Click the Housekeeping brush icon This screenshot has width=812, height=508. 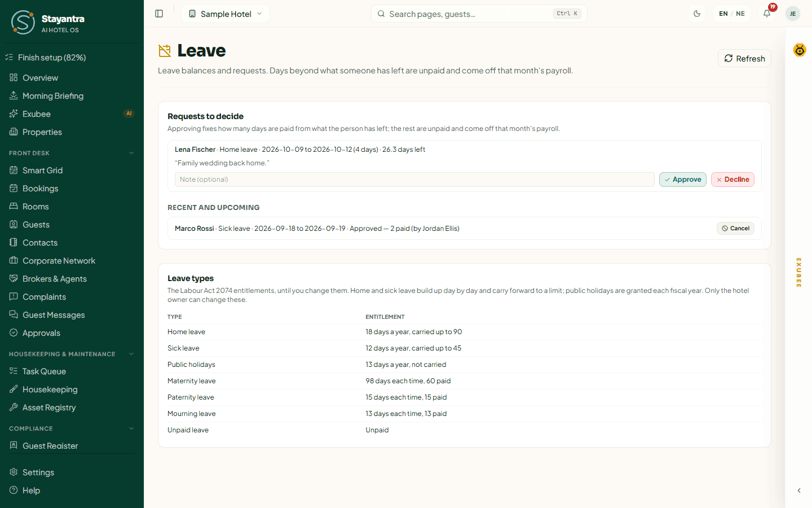[14, 389]
